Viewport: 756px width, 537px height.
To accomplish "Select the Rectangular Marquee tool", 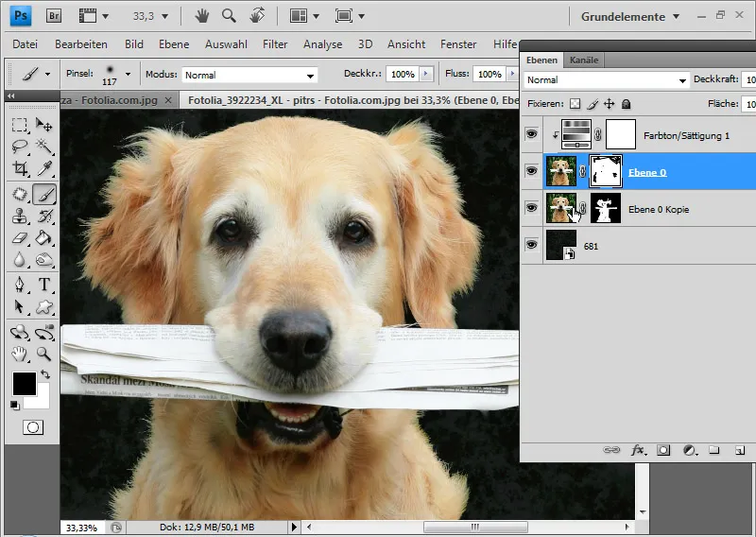I will tap(20, 125).
